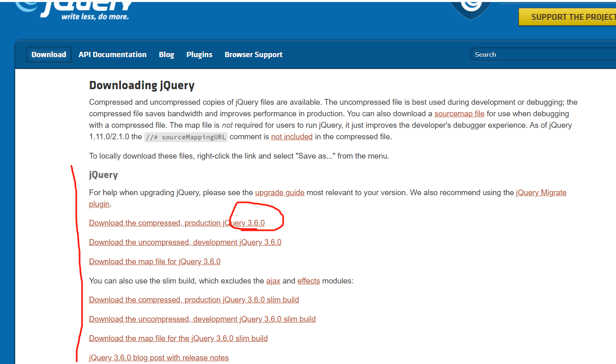Viewport: 616px width, 364px height.
Task: Click the 'not included' link
Action: tap(292, 136)
